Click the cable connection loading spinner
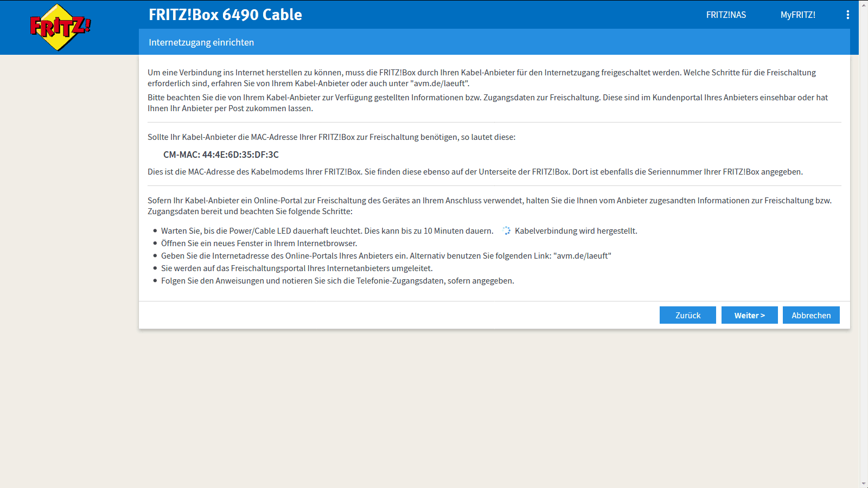Screen dimensions: 868x488 click(507, 231)
